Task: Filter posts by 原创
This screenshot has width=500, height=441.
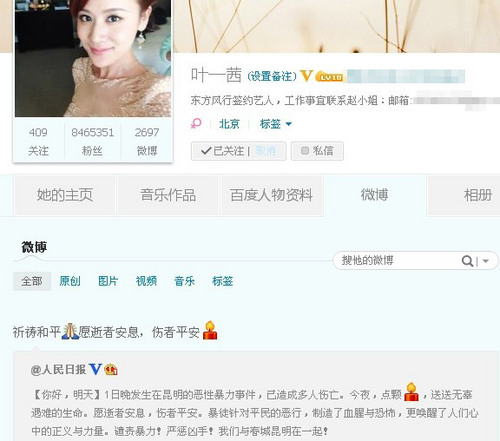Action: coord(70,281)
